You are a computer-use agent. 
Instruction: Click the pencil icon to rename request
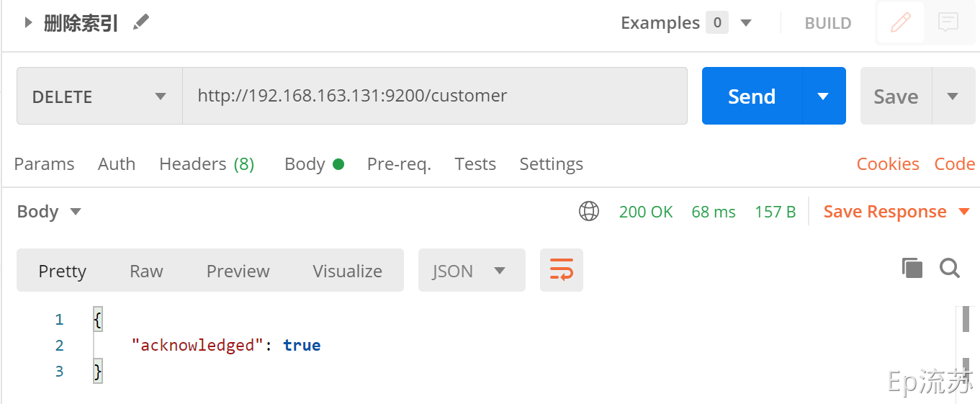(141, 22)
